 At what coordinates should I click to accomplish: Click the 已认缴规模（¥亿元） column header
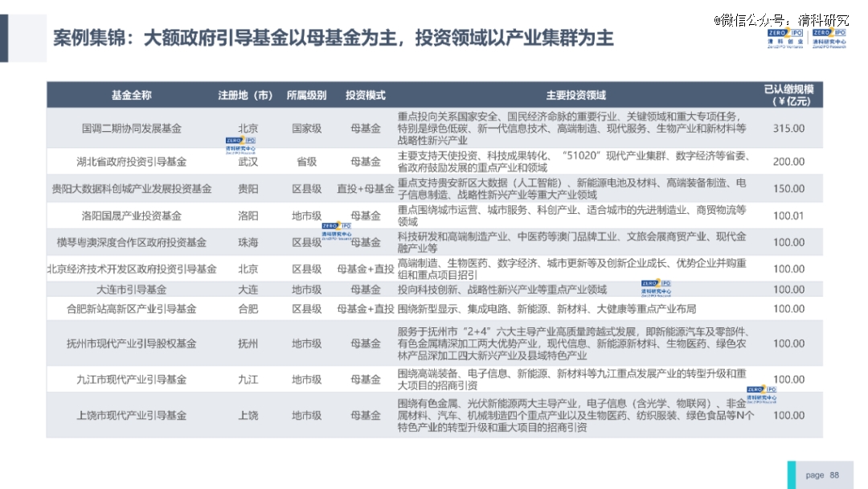789,95
